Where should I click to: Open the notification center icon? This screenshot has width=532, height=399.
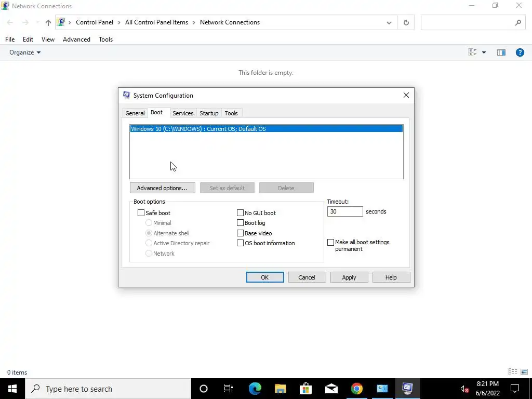(x=515, y=389)
